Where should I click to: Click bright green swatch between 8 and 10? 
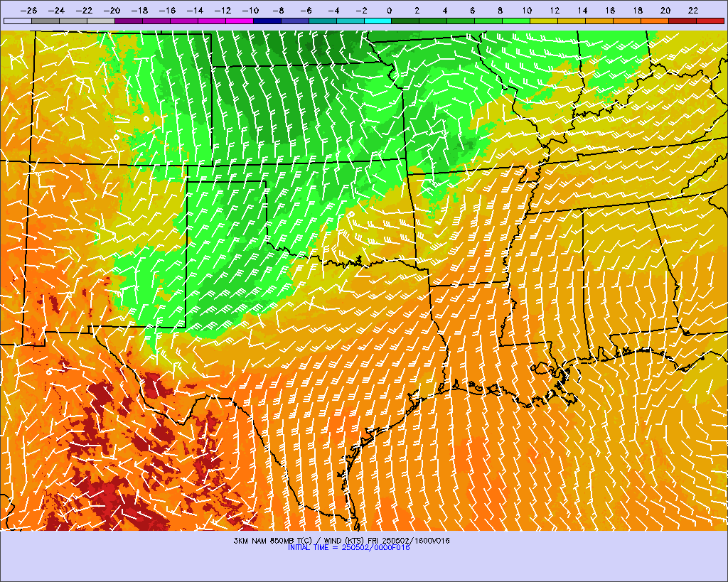516,21
